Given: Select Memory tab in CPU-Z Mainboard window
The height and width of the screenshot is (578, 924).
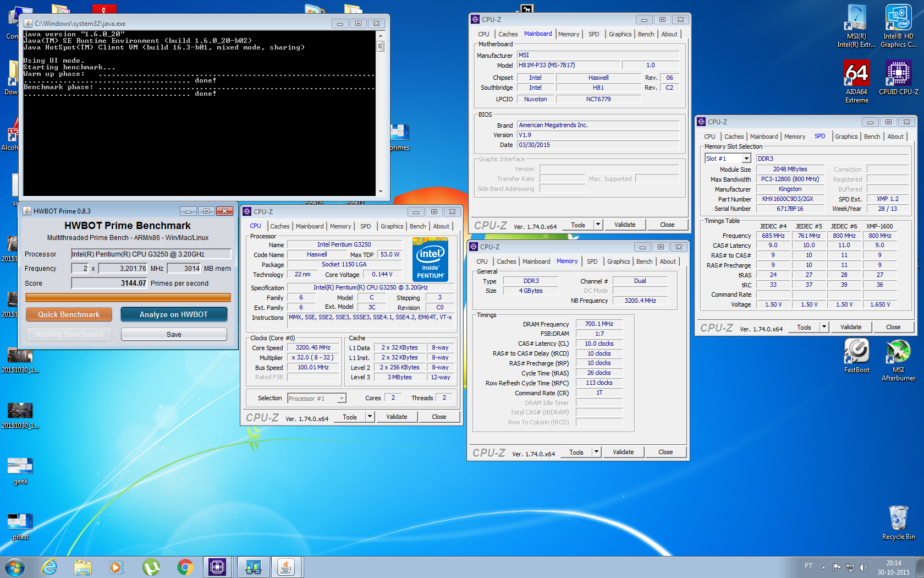Looking at the screenshot, I should click(569, 34).
